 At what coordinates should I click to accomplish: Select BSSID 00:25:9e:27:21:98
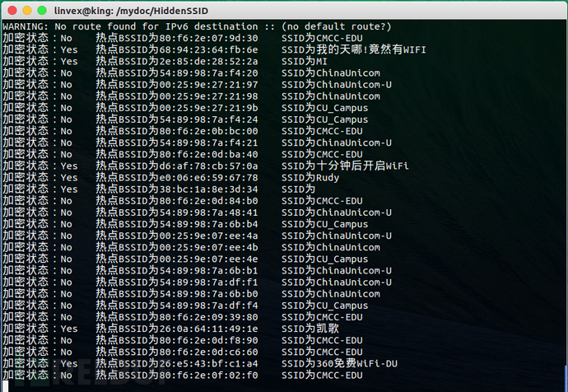coord(208,96)
